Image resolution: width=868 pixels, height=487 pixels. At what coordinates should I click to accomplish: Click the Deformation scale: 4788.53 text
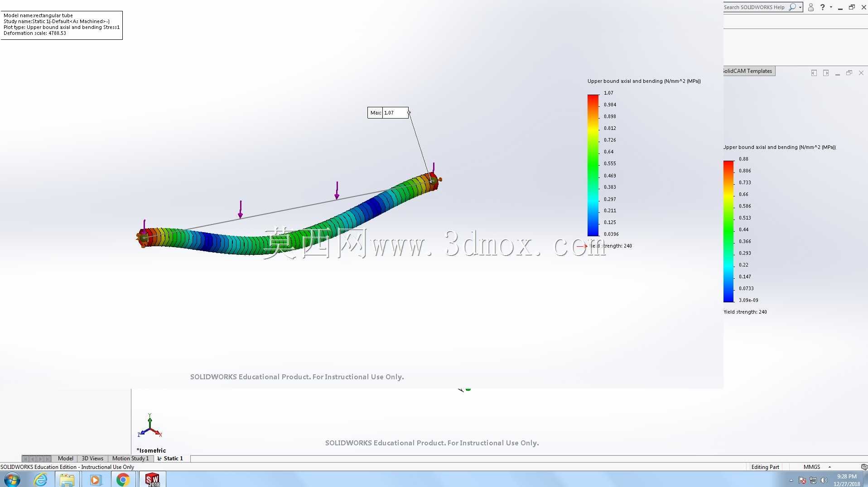[35, 33]
